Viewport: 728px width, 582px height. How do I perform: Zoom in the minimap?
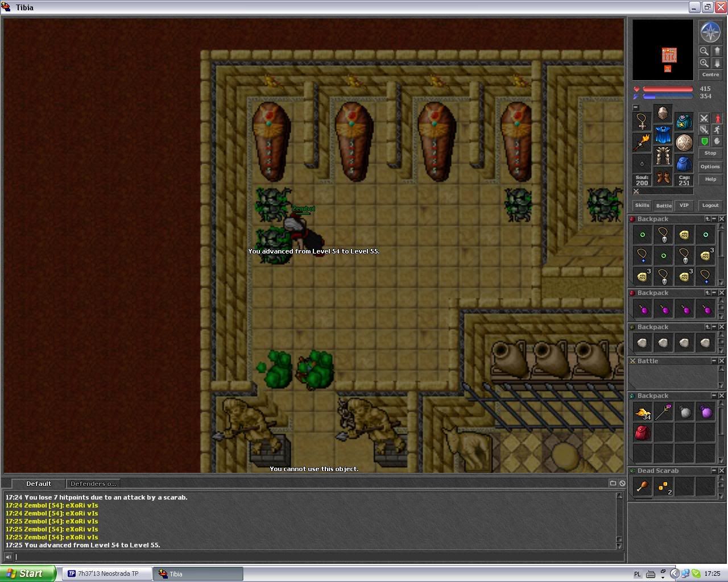(704, 63)
